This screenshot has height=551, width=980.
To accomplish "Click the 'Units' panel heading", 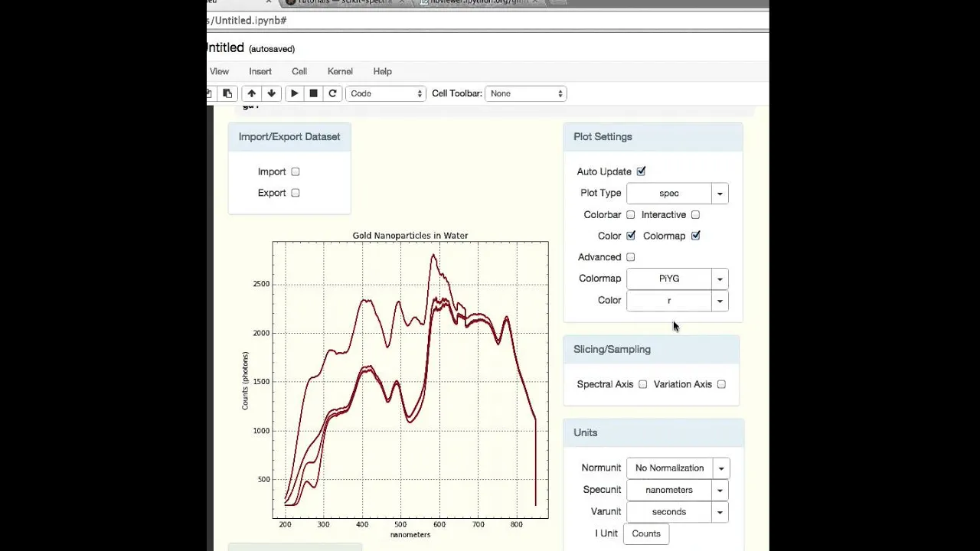I will point(585,432).
